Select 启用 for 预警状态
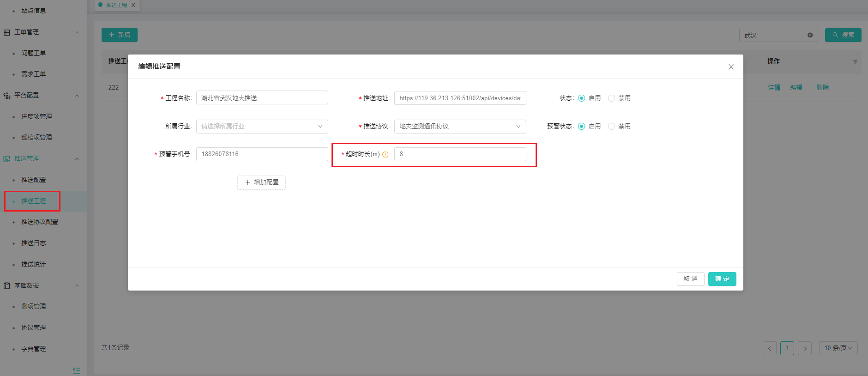868x376 pixels. click(582, 126)
